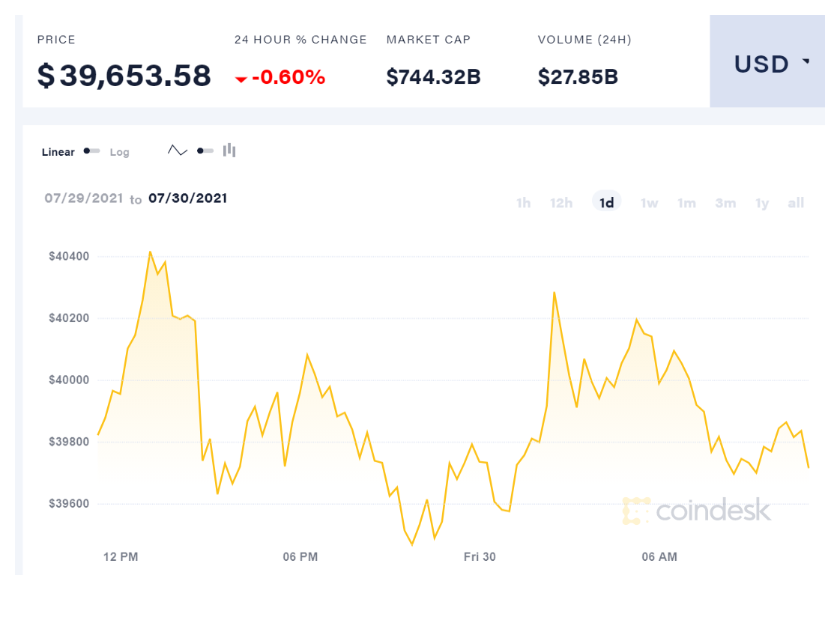Image resolution: width=840 pixels, height=620 pixels.
Task: Select the 1h time range
Action: coord(523,203)
